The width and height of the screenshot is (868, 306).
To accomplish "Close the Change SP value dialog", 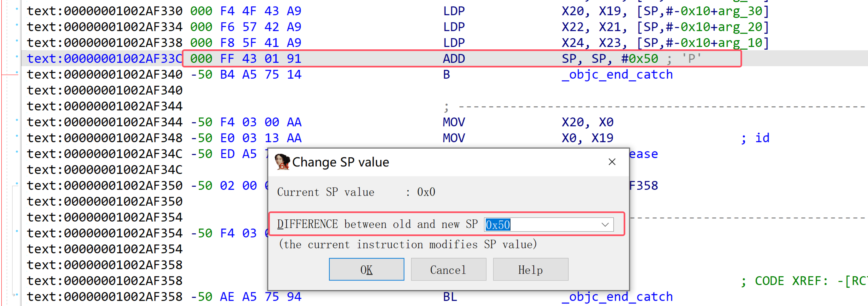I will click(612, 162).
